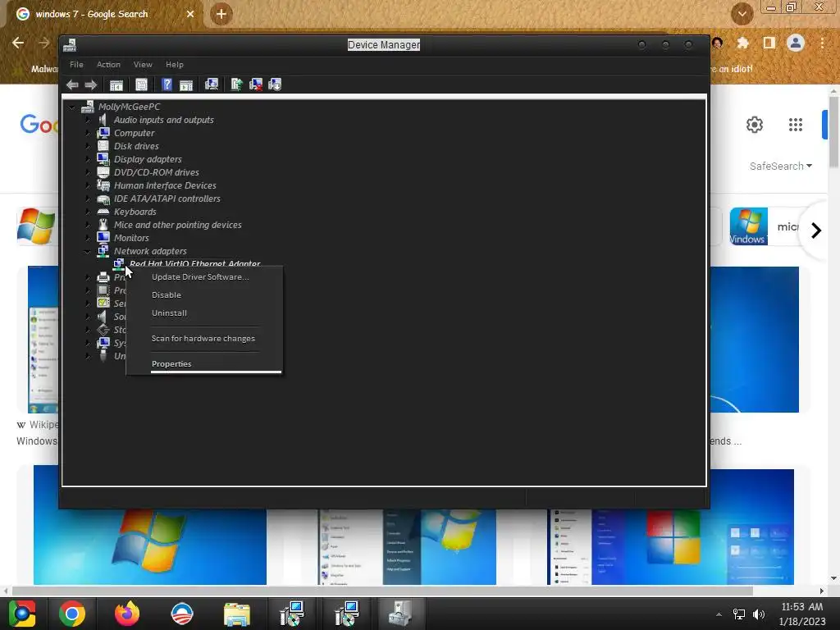
Task: Select Mice and other pointing devices row
Action: point(177,225)
